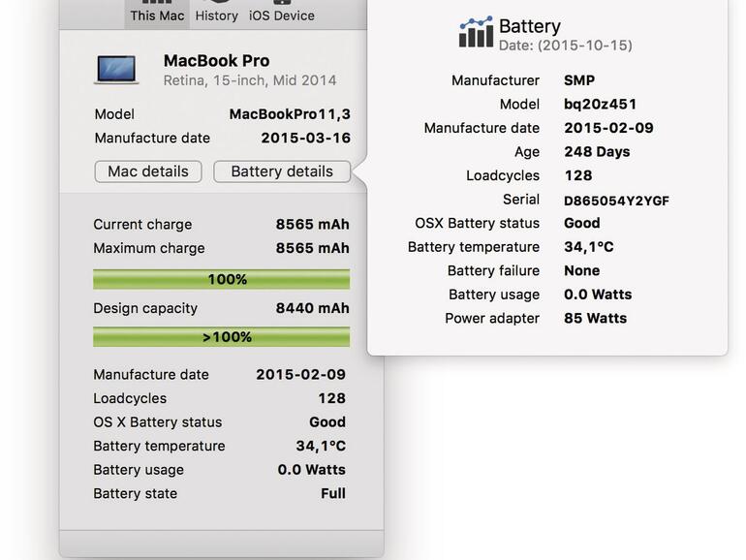The height and width of the screenshot is (560, 746).
Task: Click Age value 248 Days
Action: tap(597, 152)
